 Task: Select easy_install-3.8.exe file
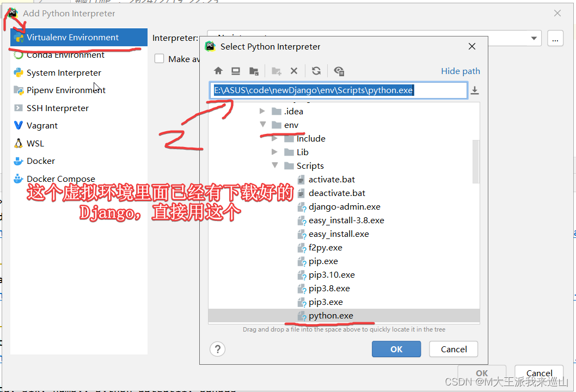tap(344, 220)
